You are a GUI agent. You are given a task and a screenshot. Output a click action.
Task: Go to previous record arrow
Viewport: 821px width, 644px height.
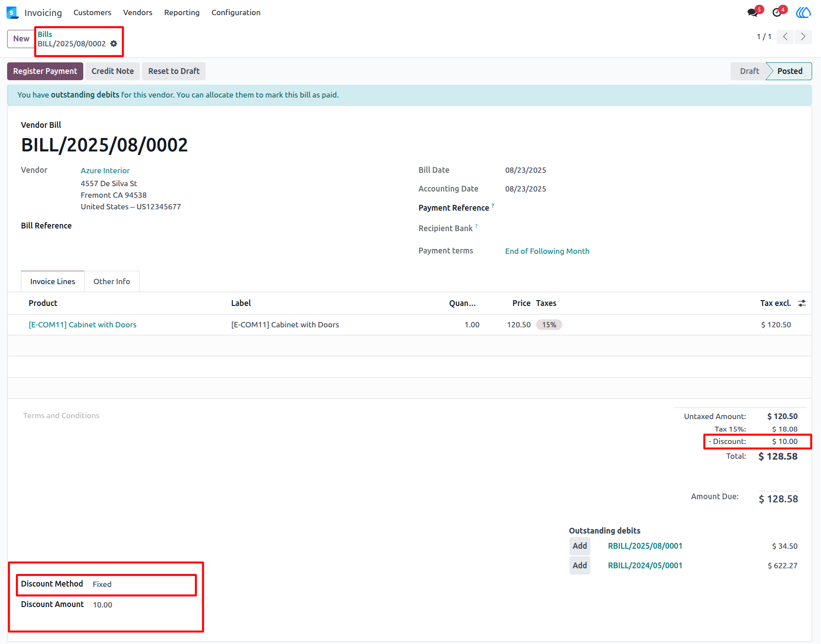pos(785,37)
